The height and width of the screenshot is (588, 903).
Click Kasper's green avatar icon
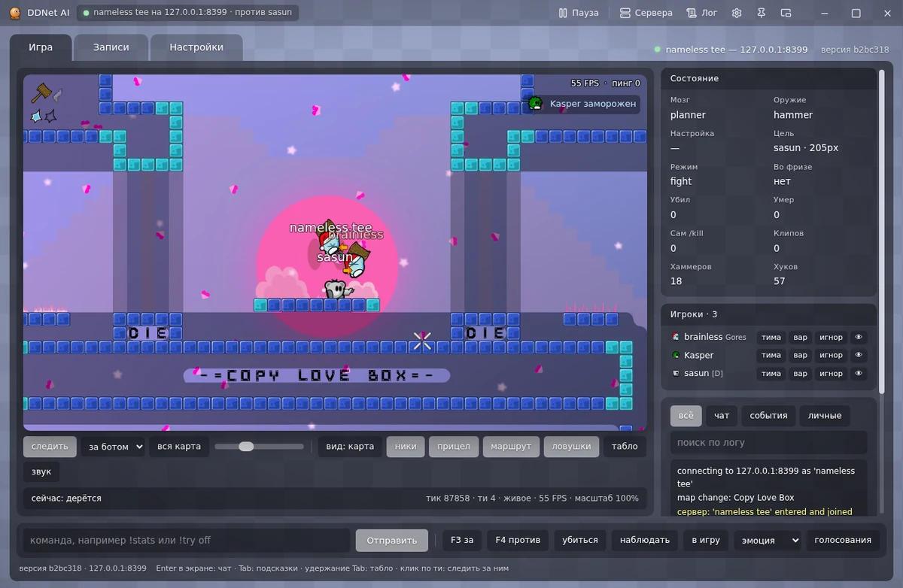tap(676, 355)
